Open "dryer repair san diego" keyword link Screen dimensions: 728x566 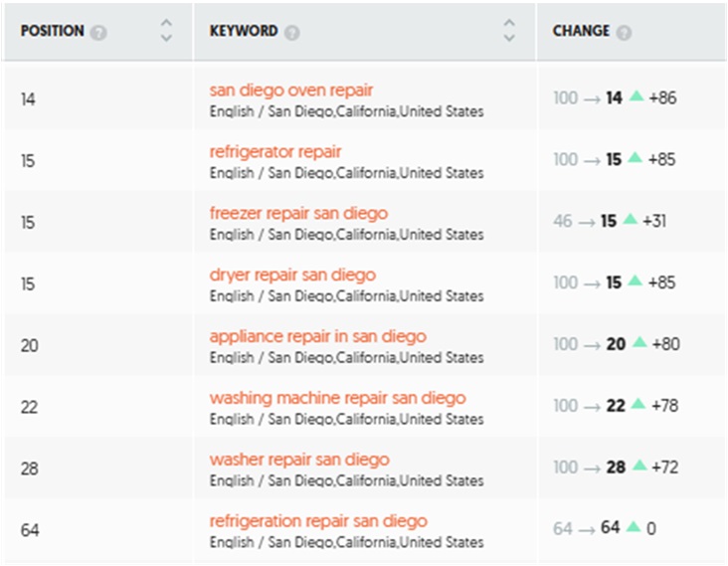(x=292, y=276)
